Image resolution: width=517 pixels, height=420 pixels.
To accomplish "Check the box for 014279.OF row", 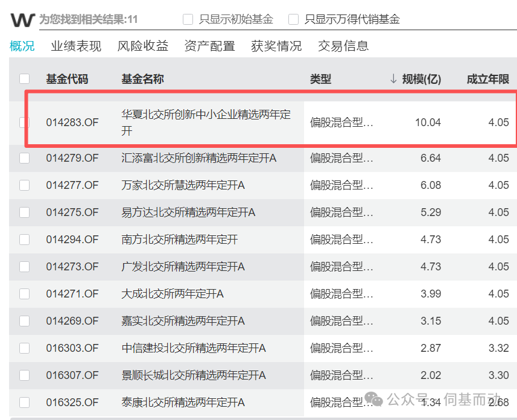I will tap(24, 158).
